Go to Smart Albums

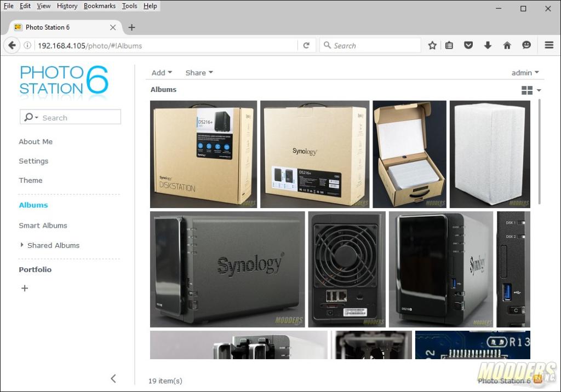pyautogui.click(x=43, y=225)
